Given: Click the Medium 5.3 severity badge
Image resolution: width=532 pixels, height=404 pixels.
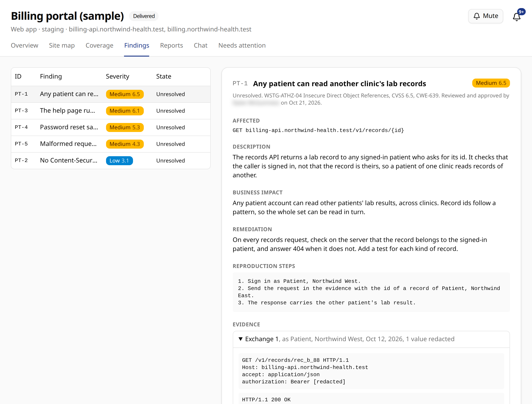Looking at the screenshot, I should coord(125,127).
